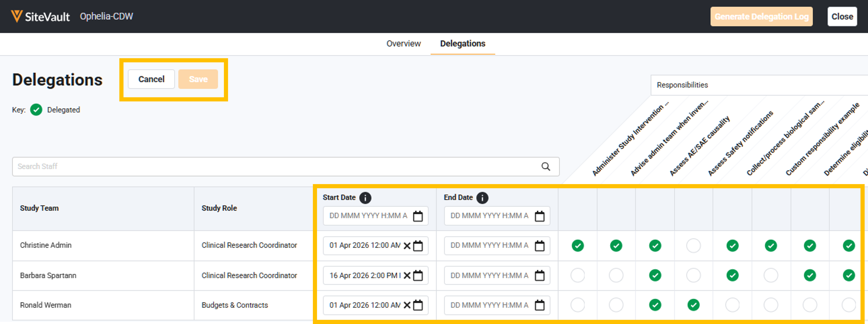Toggle Barbara Spartann's Assess AE/SAE causality delegation
The height and width of the screenshot is (324, 868).
click(655, 275)
